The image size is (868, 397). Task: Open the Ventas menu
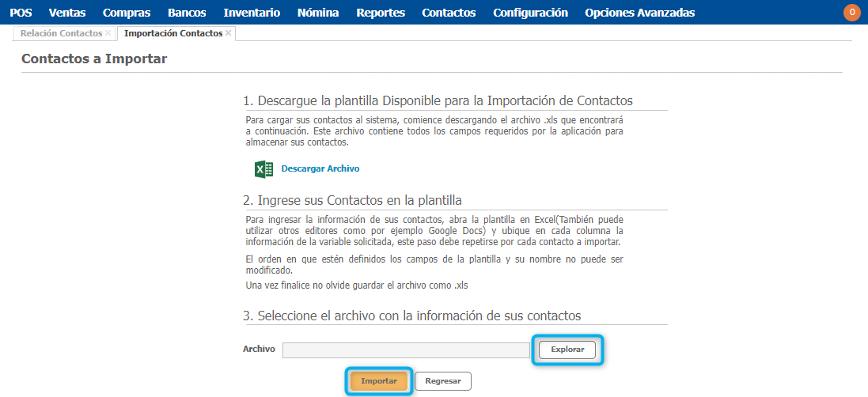coord(67,13)
